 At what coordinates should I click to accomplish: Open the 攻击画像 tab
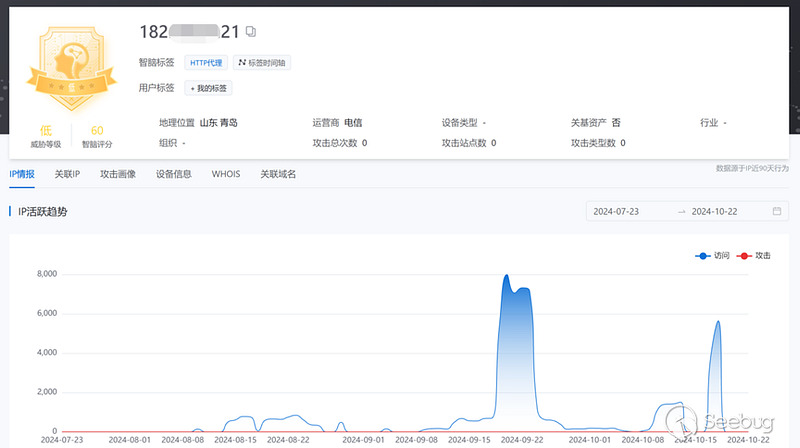118,174
